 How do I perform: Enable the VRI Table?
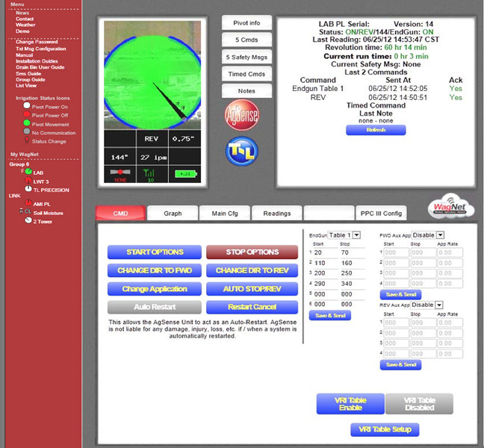(x=350, y=404)
